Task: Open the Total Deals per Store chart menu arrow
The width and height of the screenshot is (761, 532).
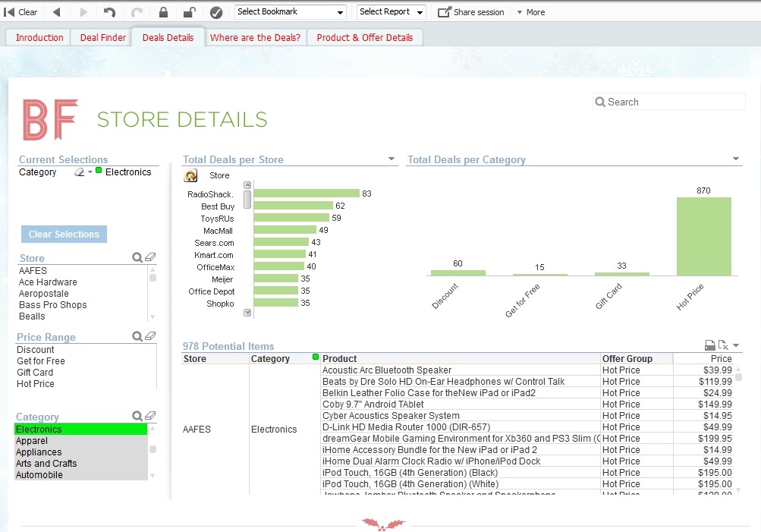Action: pyautogui.click(x=392, y=159)
